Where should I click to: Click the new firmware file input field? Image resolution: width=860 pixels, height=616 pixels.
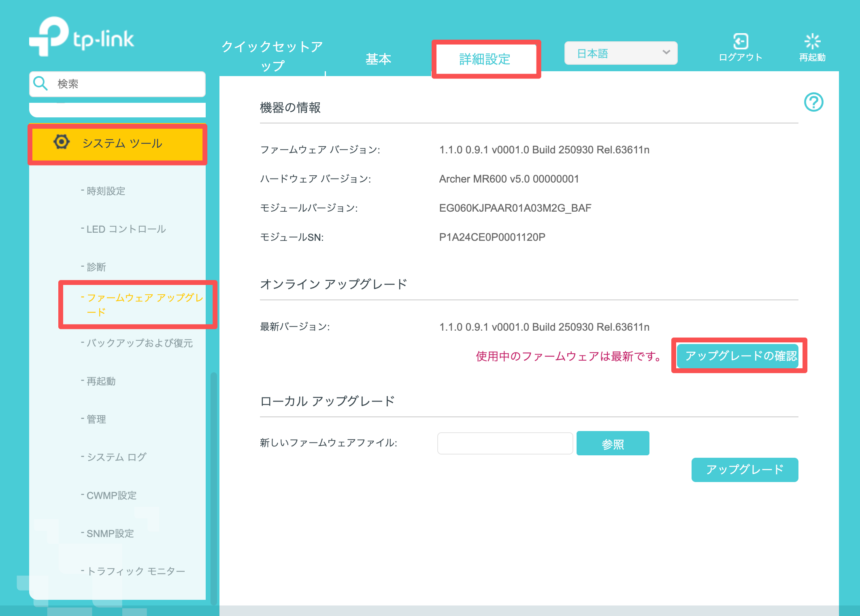[505, 444]
